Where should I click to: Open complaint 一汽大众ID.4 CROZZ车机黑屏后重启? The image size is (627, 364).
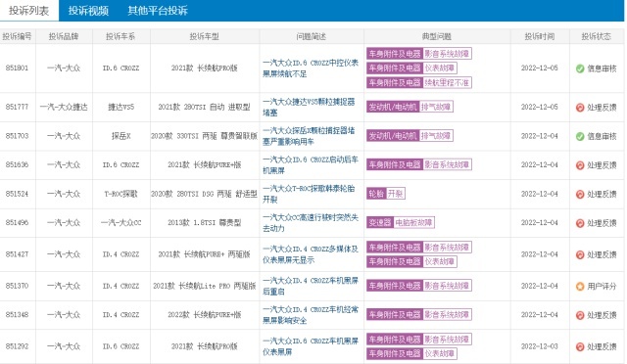(311, 286)
